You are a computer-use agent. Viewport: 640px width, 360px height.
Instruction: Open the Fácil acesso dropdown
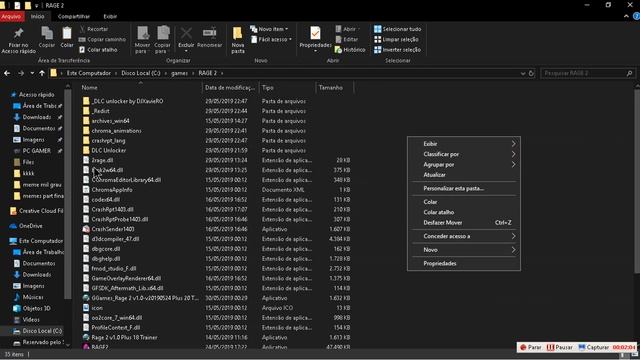pyautogui.click(x=271, y=40)
